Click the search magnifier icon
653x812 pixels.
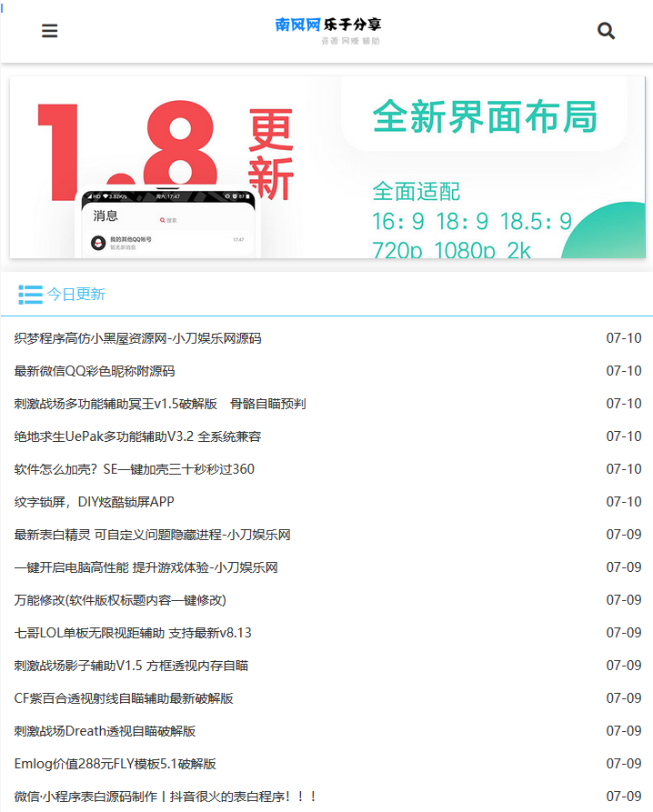[606, 31]
